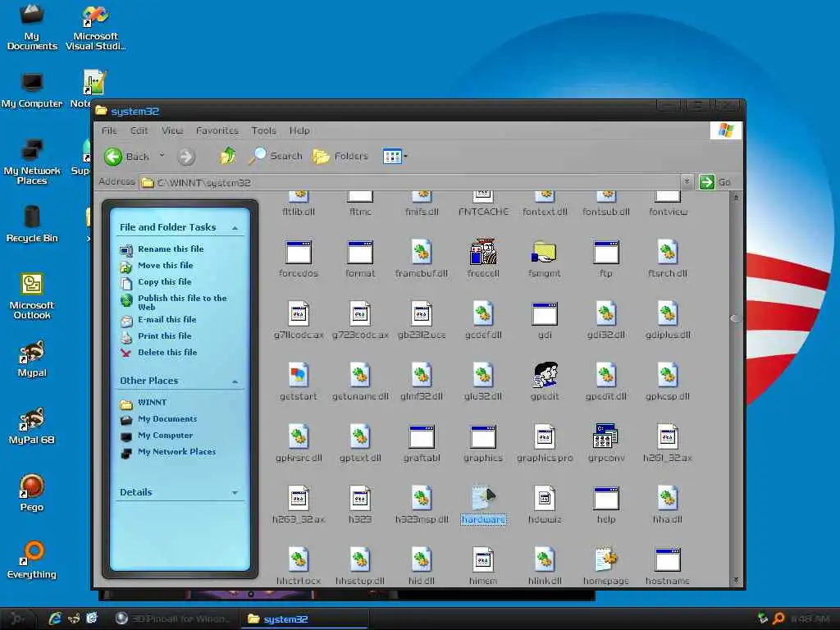Select the hardware file icon
The height and width of the screenshot is (630, 840).
(x=482, y=498)
